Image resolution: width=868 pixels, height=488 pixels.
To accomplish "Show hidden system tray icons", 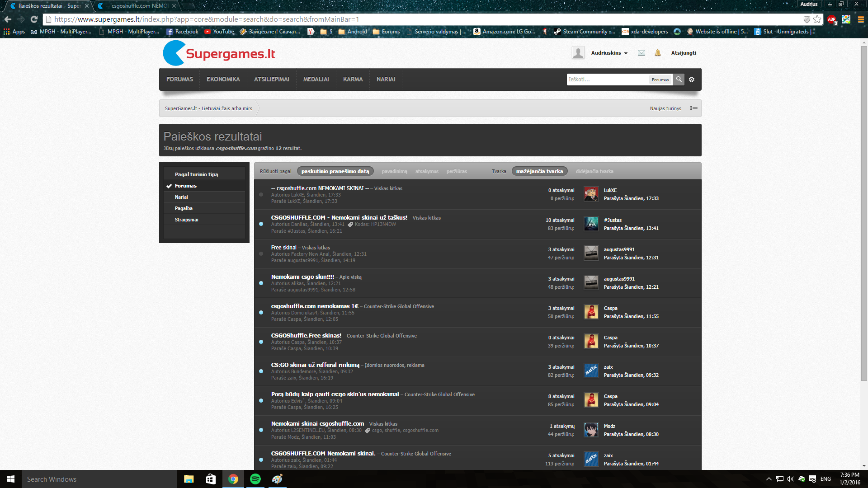I will point(769,479).
